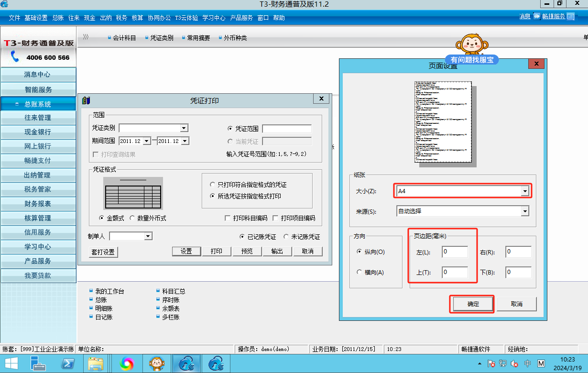
Task: Tick the 打印项目编码 checkbox
Action: pos(275,218)
